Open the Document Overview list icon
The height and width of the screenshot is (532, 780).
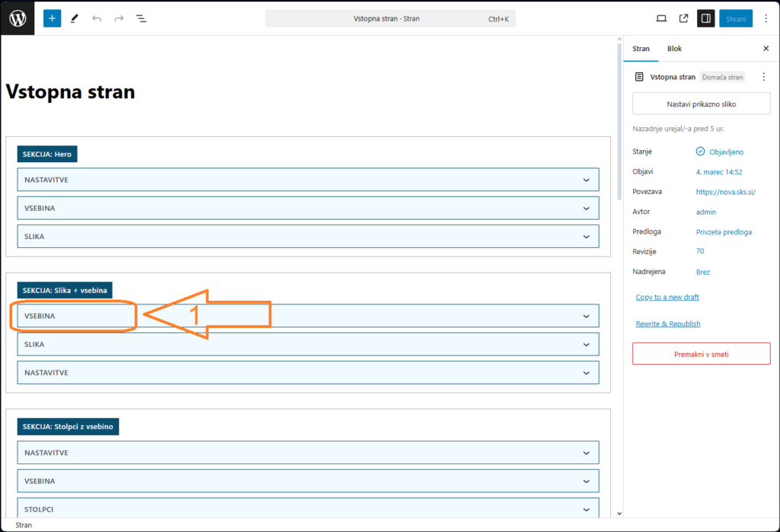click(x=142, y=18)
